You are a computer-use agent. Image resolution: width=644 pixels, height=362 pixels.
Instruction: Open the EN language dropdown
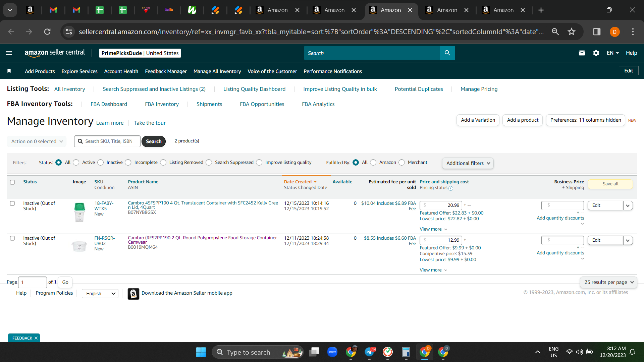tap(612, 53)
